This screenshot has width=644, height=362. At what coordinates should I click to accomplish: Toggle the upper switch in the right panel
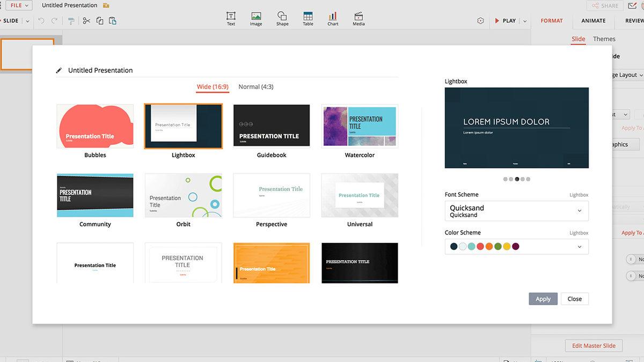click(631, 260)
